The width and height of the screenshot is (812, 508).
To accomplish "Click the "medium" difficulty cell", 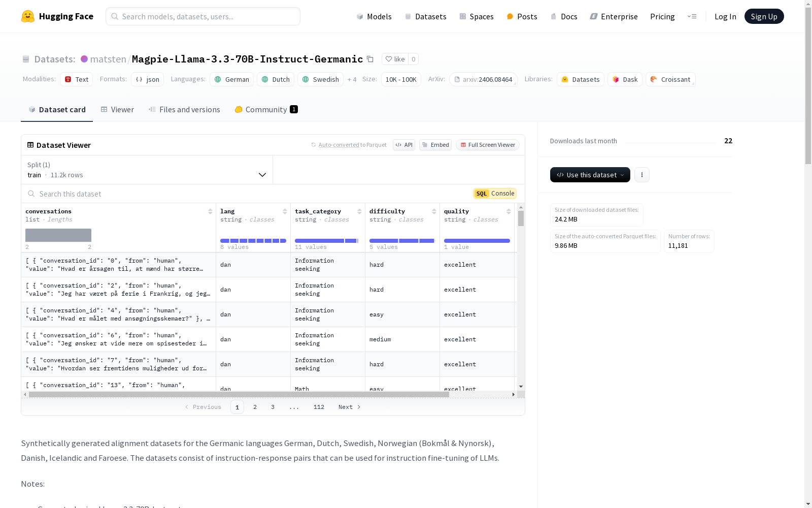I will tap(402, 339).
